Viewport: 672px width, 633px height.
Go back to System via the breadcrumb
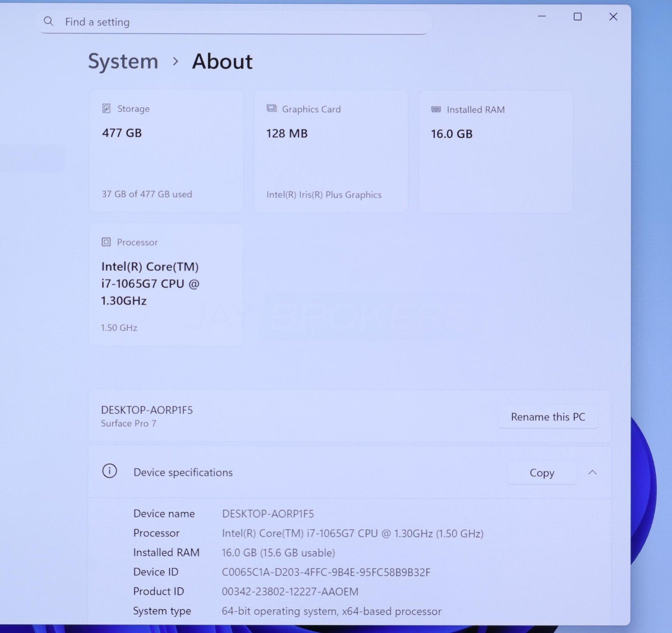(x=123, y=62)
